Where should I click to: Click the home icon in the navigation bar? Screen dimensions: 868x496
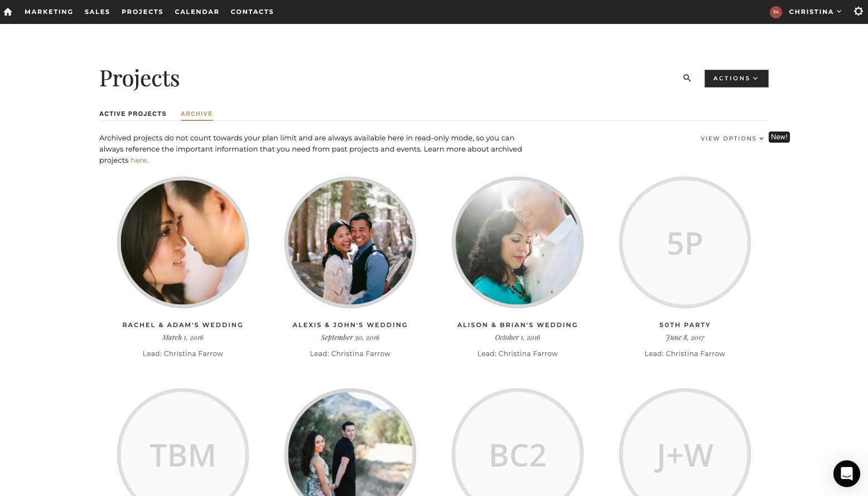[8, 12]
